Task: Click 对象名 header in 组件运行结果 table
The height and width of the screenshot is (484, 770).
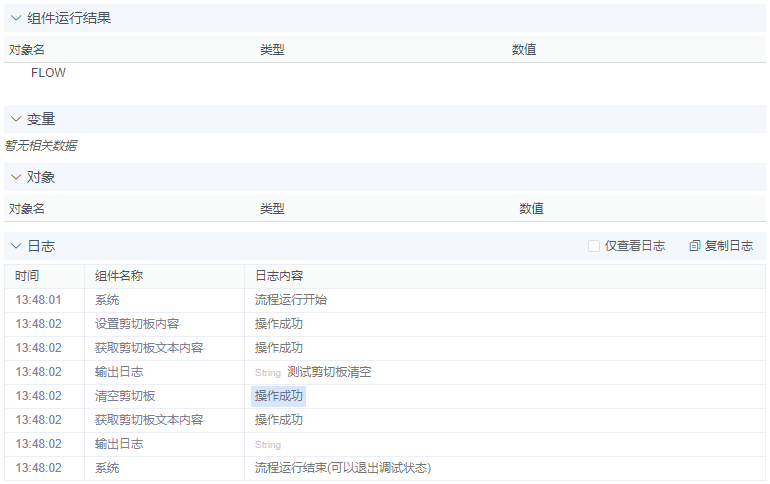Action: [27, 49]
